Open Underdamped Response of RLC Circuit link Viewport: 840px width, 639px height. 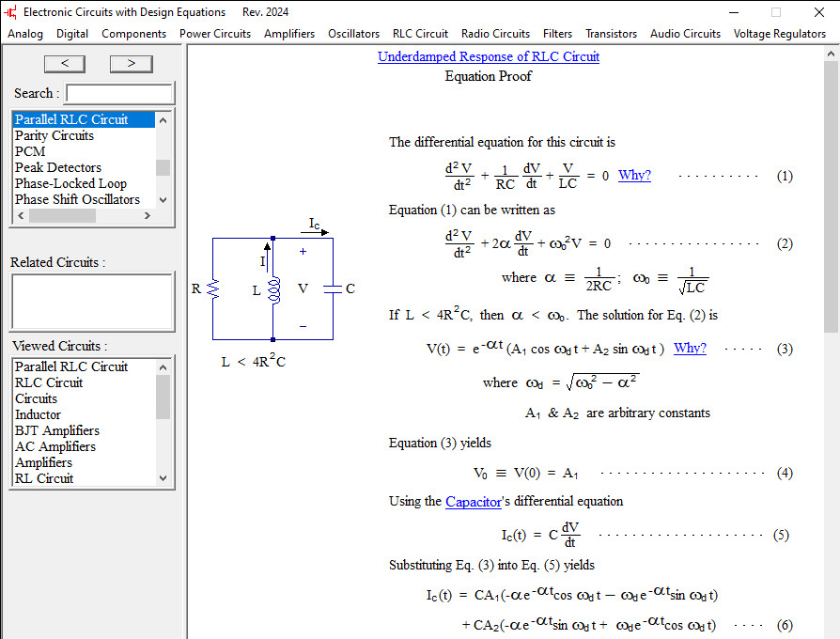click(x=488, y=56)
